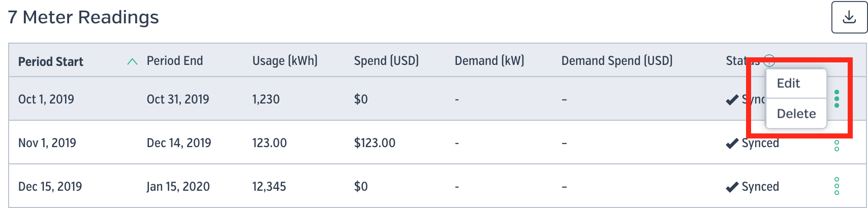Viewport: 868px width, 208px height.
Task: Choose Delete from the row menu
Action: tap(796, 114)
